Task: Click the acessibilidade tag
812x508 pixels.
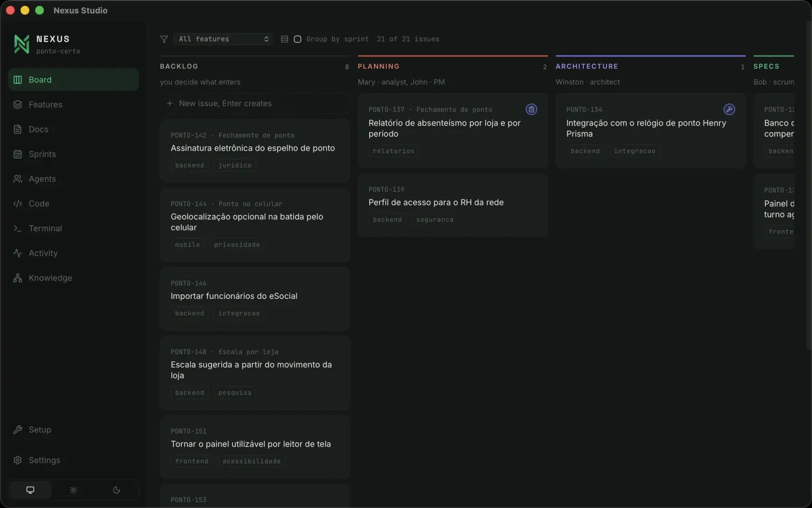Action: tap(252, 461)
